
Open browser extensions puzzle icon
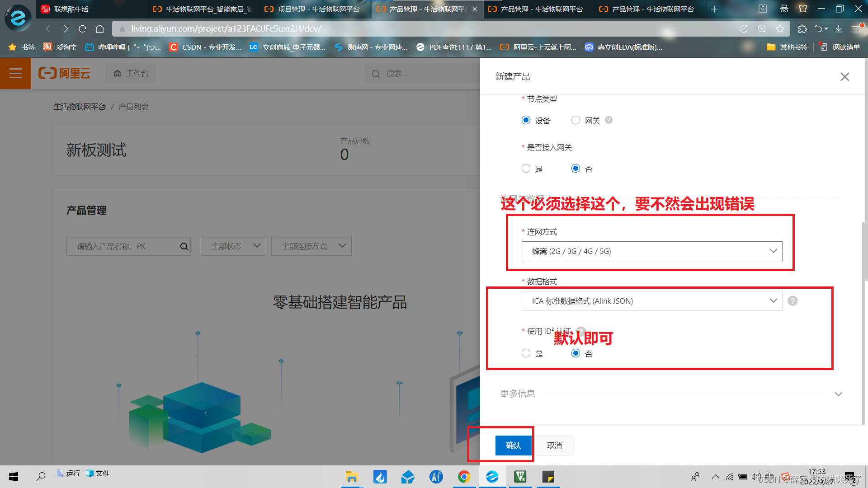pos(802,29)
